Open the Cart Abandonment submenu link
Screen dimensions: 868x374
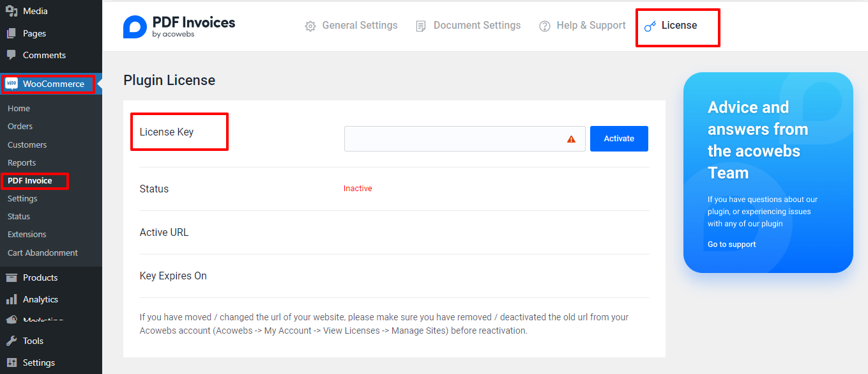43,253
